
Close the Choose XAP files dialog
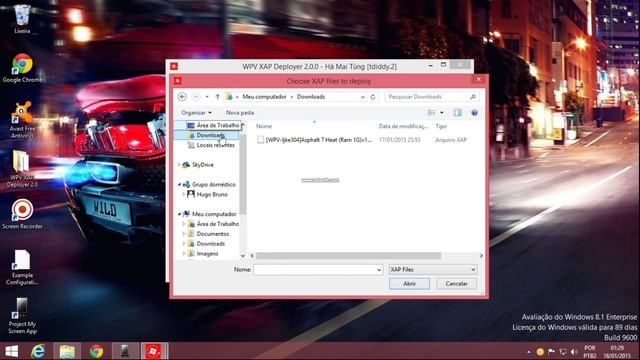[x=478, y=80]
